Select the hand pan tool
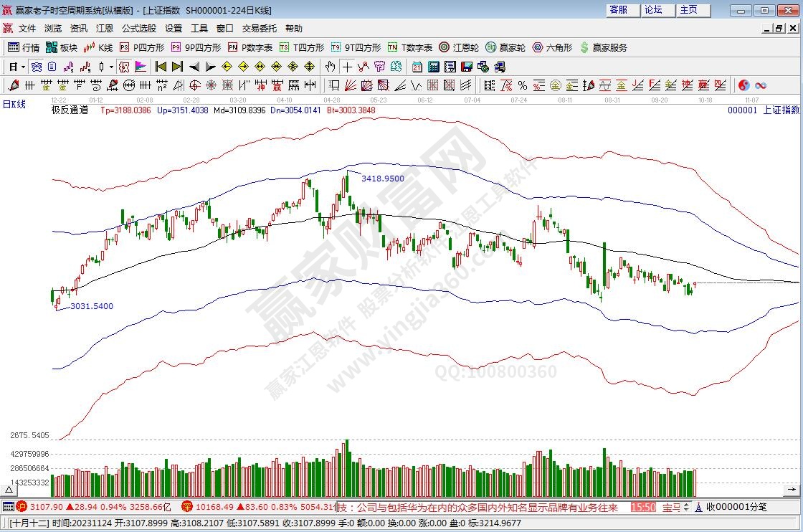The image size is (803, 532). (x=330, y=67)
